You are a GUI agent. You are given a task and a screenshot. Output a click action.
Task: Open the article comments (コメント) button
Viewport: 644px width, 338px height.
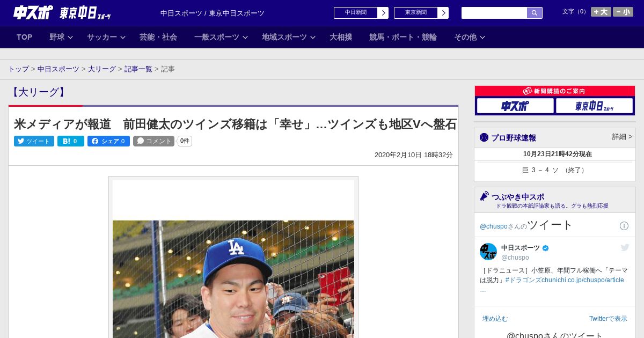[153, 141]
